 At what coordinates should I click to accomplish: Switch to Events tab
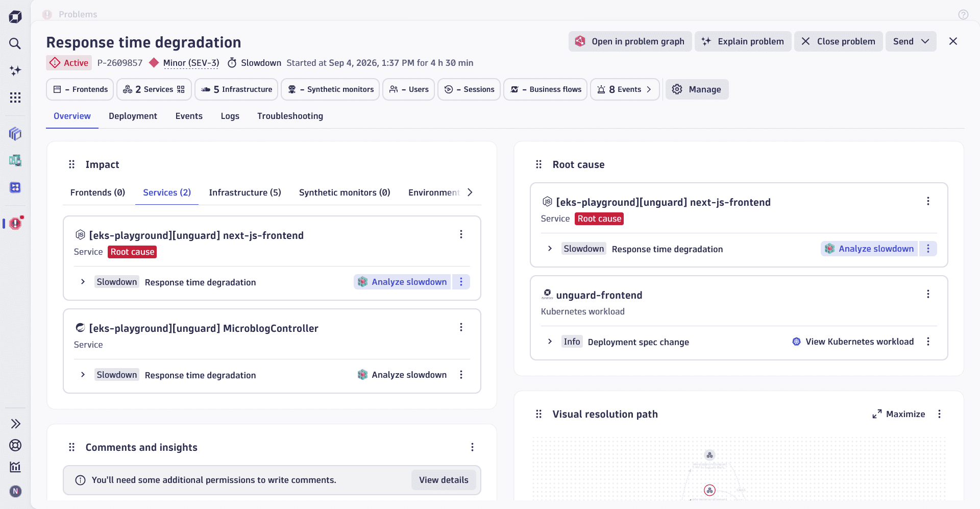coord(189,116)
